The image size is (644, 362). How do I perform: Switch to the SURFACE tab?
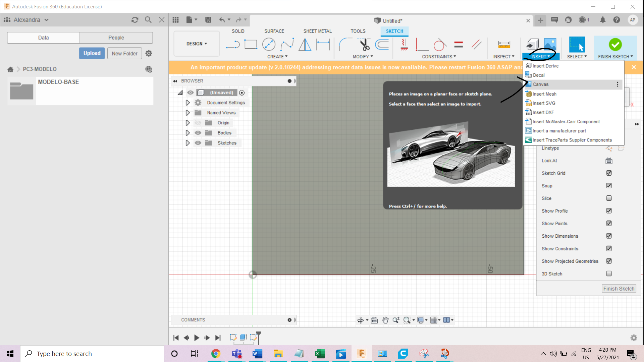tap(274, 31)
